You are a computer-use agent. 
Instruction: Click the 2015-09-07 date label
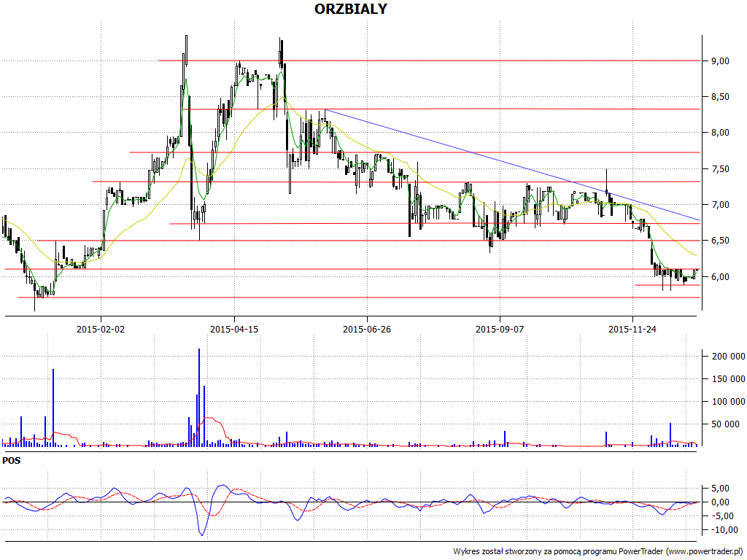pyautogui.click(x=500, y=329)
